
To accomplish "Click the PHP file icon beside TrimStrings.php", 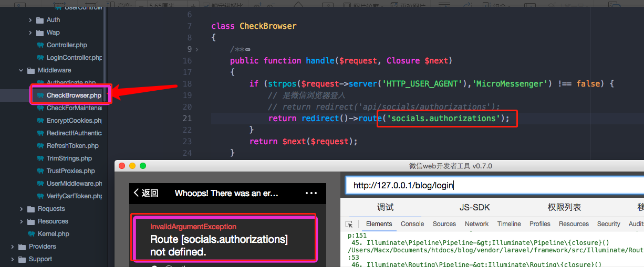I will pyautogui.click(x=40, y=158).
